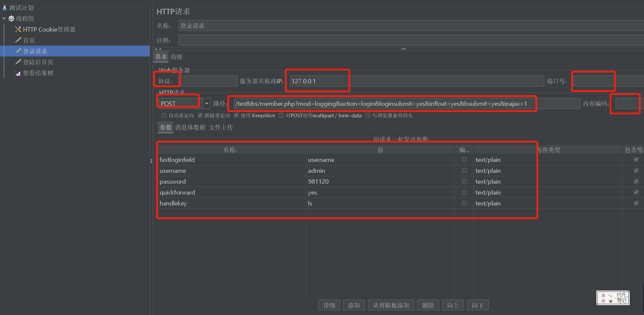Select HTTP Cookie管理器 in the tree
644x315 pixels.
[49, 29]
